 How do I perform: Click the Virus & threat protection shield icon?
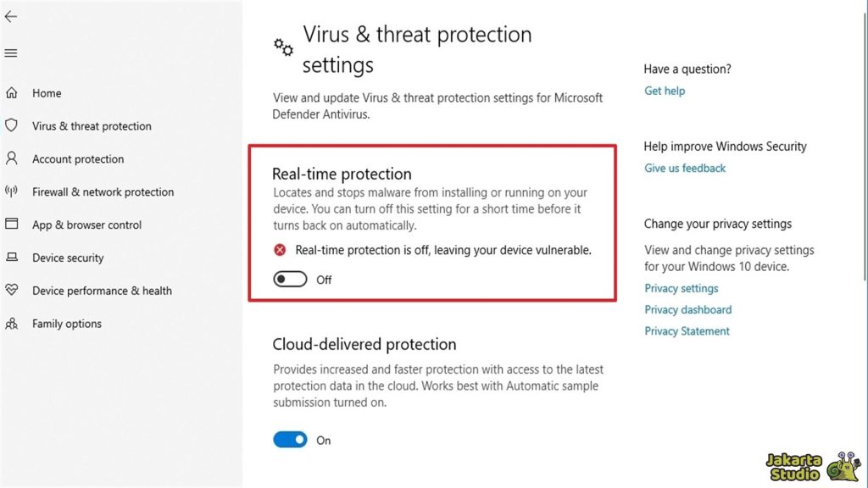point(13,125)
